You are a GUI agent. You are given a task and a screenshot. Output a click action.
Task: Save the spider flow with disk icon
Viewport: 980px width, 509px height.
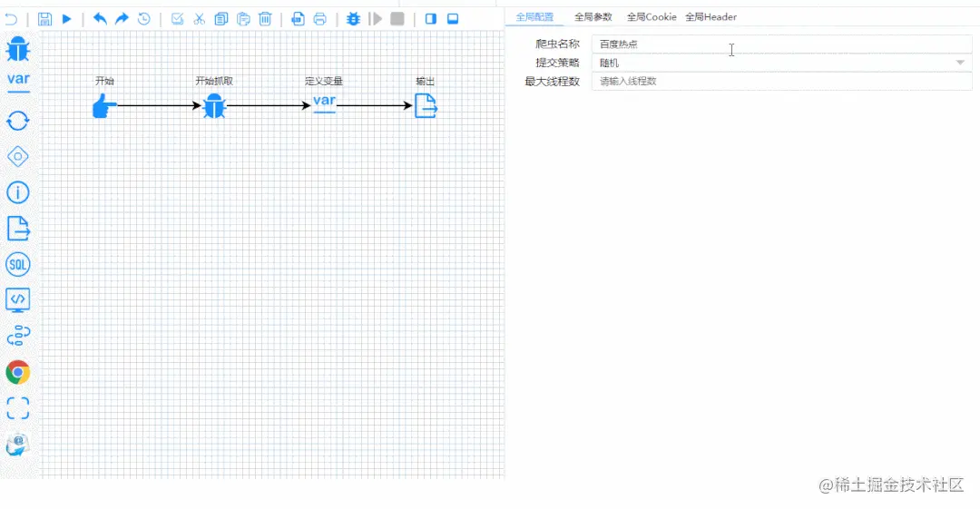pos(44,19)
